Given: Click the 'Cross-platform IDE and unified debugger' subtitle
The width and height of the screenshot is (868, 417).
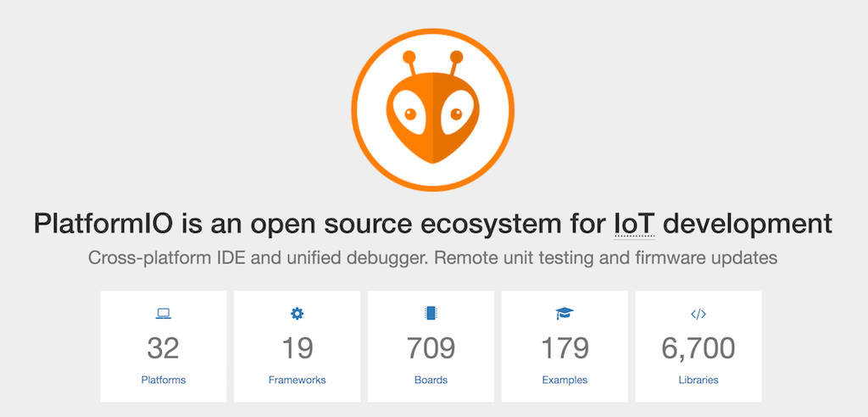Looking at the screenshot, I should pyautogui.click(x=433, y=258).
